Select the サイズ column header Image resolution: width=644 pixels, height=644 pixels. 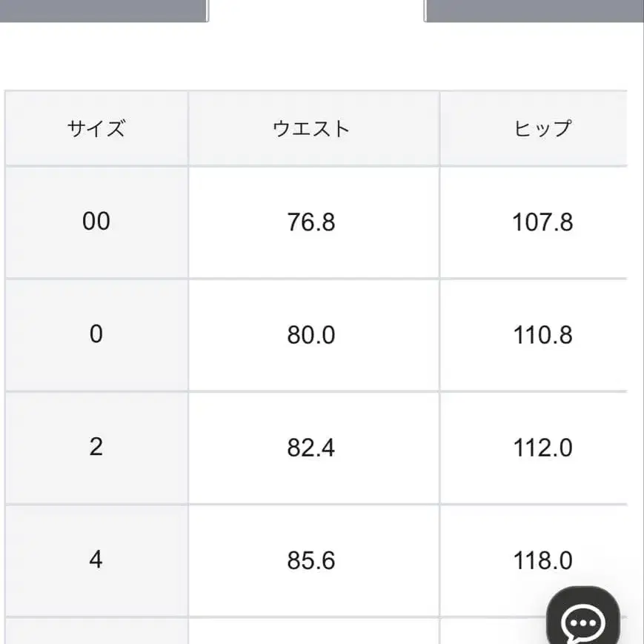click(x=96, y=127)
